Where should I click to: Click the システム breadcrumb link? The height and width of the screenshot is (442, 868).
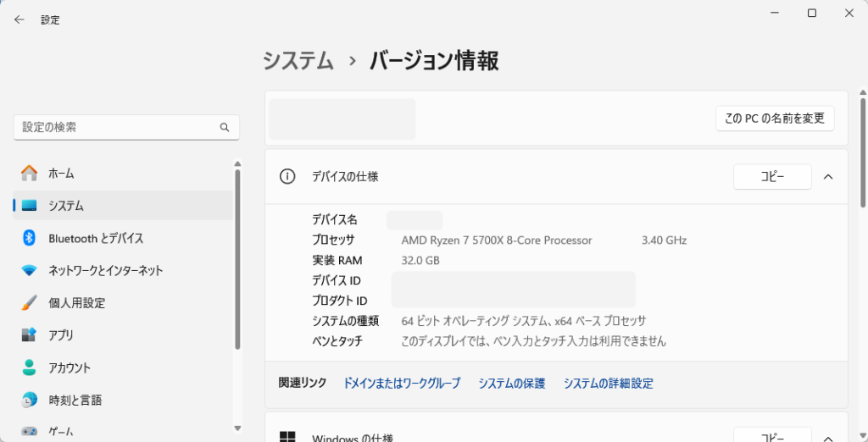298,61
